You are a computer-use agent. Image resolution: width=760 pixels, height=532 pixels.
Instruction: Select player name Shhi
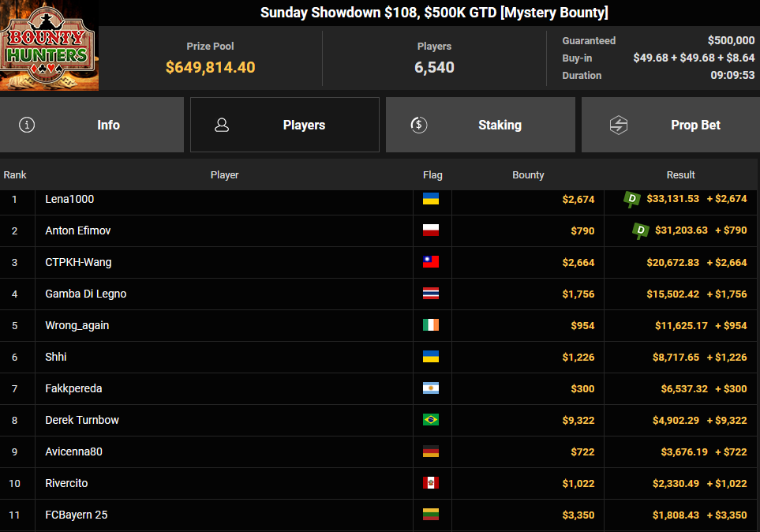(x=56, y=357)
